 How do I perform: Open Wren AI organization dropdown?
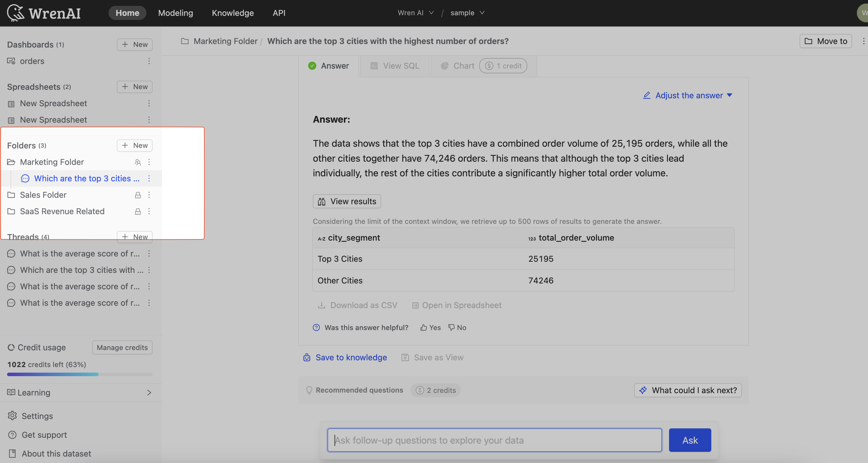coord(416,13)
